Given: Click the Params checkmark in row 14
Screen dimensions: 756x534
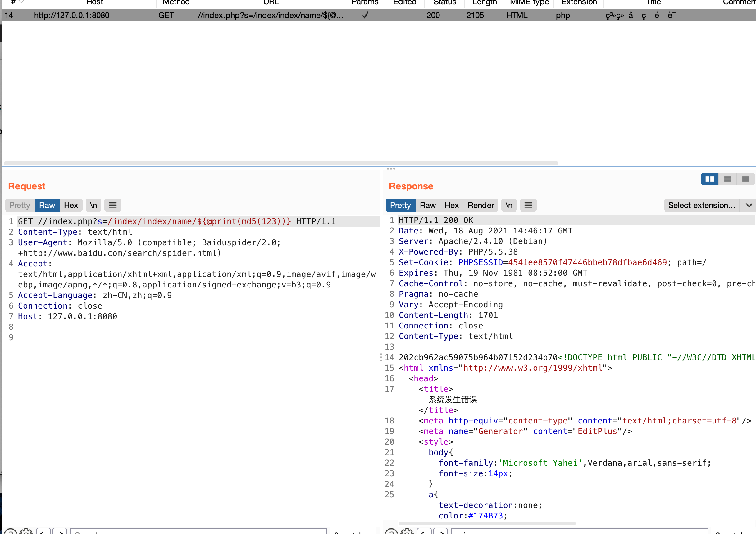Looking at the screenshot, I should tap(365, 15).
